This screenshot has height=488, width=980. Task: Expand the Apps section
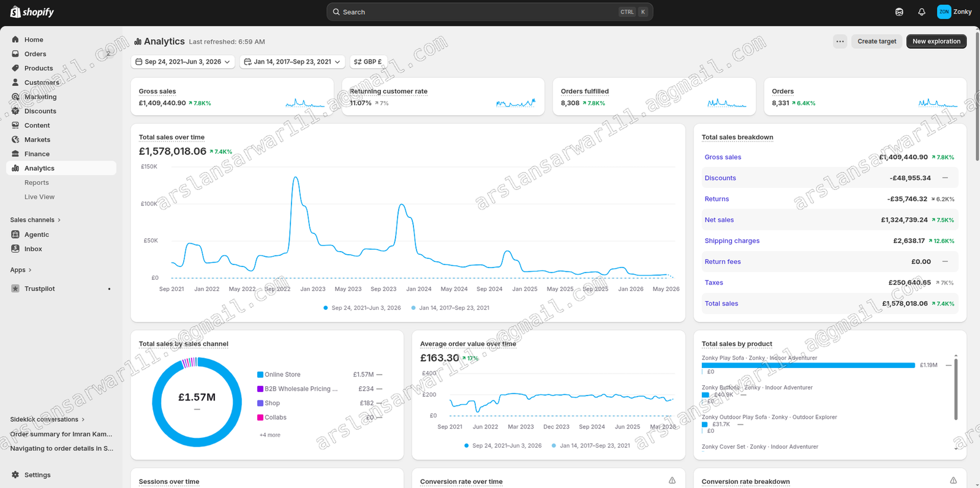point(21,270)
